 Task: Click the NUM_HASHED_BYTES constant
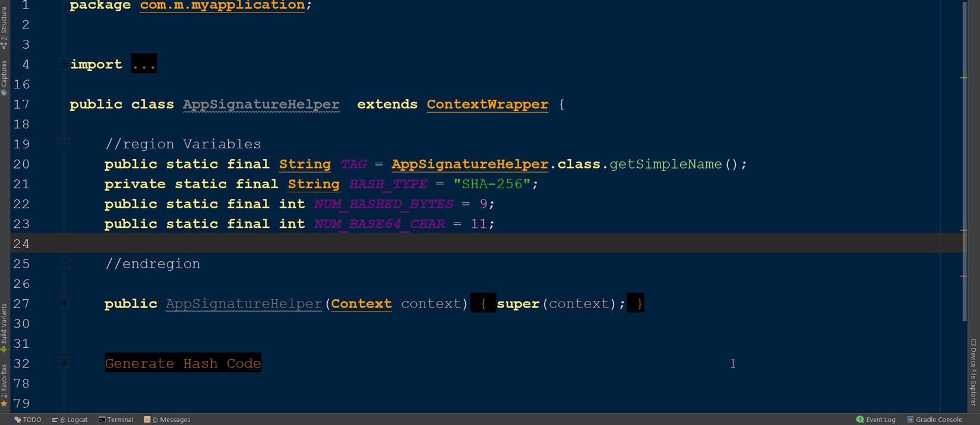click(x=384, y=204)
